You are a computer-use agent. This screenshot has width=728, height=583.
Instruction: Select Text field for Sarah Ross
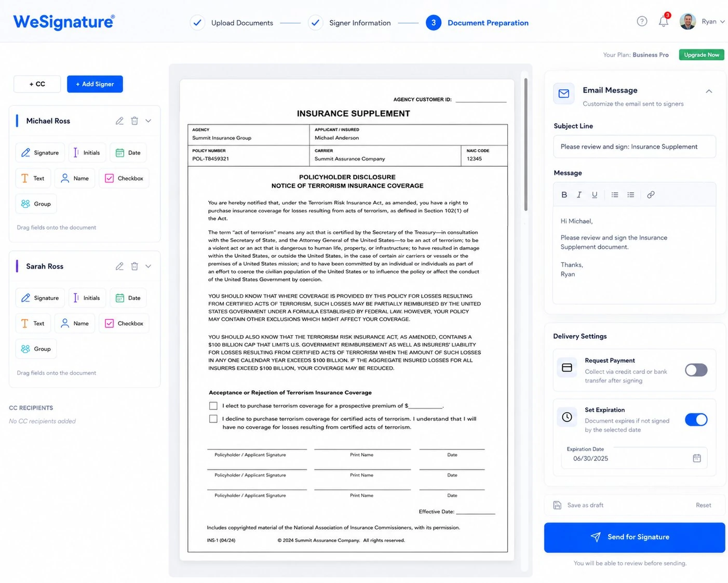click(x=33, y=323)
